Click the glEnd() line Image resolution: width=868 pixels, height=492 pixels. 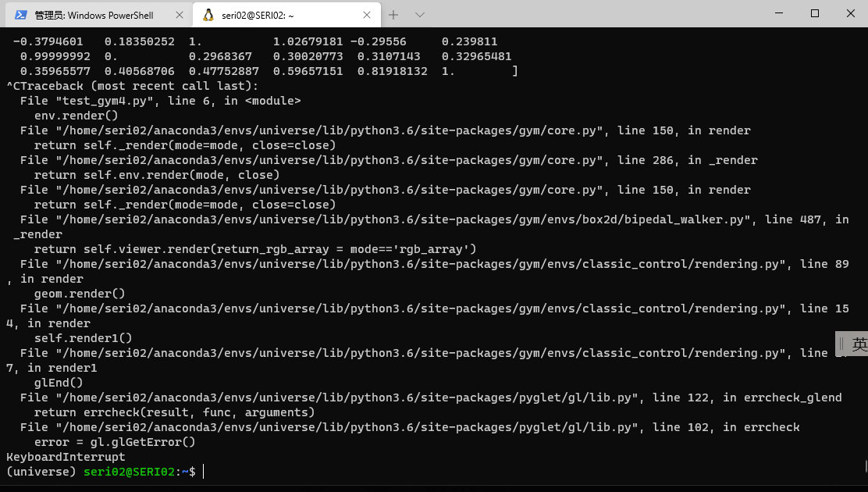click(x=59, y=383)
